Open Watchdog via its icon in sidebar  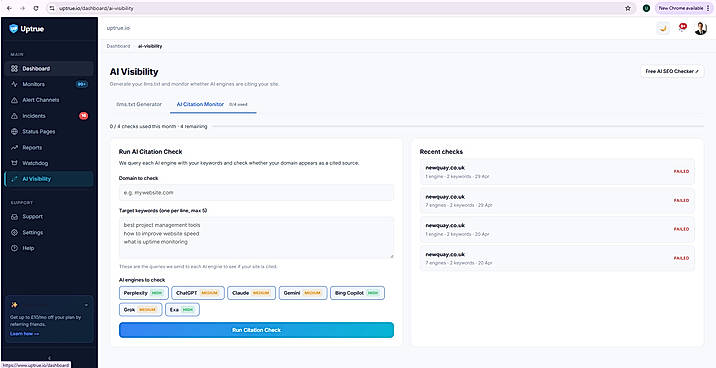point(14,163)
